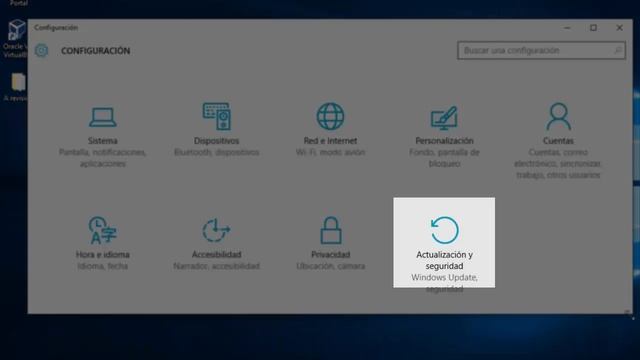Screen dimensions: 640x360
Task: Click the 'Red e Internet' label
Action: (330, 141)
